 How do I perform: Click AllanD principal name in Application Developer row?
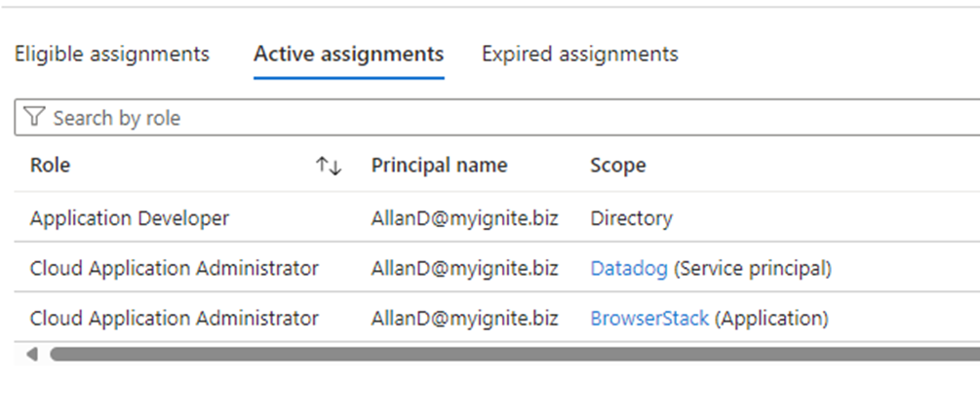click(x=464, y=218)
